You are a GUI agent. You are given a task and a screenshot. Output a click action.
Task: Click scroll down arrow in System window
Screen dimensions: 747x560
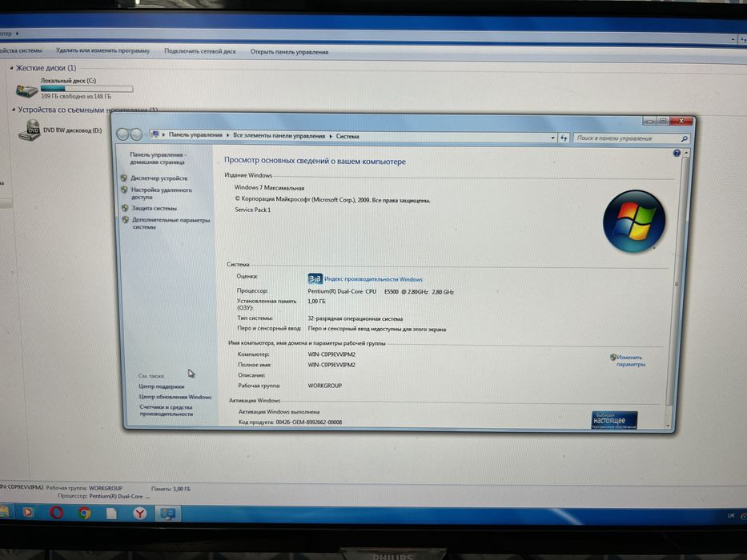(x=668, y=426)
